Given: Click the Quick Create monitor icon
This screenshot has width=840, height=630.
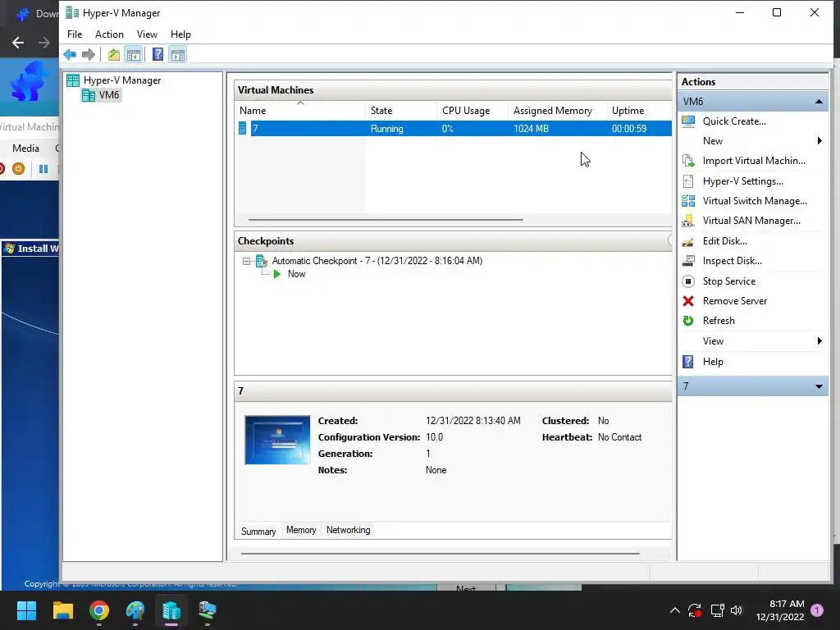Looking at the screenshot, I should [x=688, y=121].
